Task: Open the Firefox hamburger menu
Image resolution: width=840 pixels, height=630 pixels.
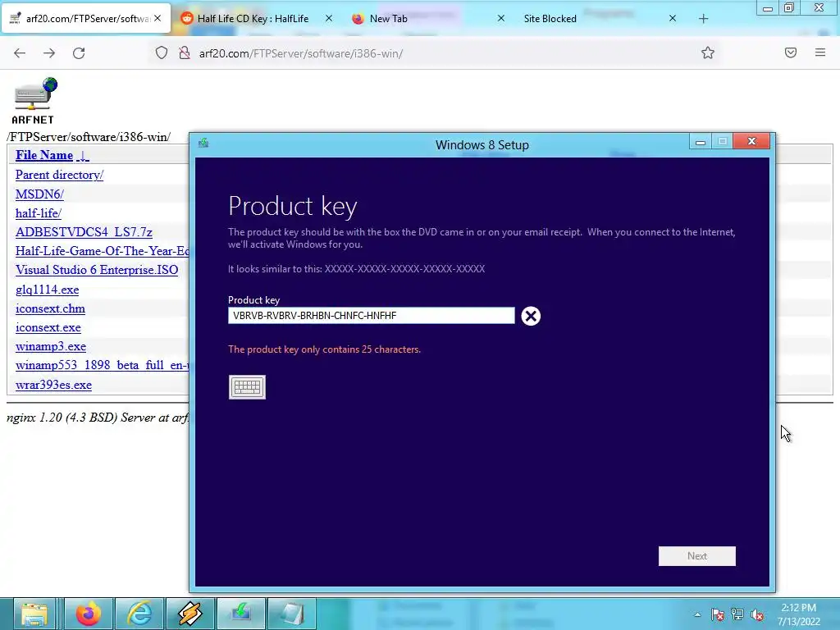Action: (x=820, y=52)
